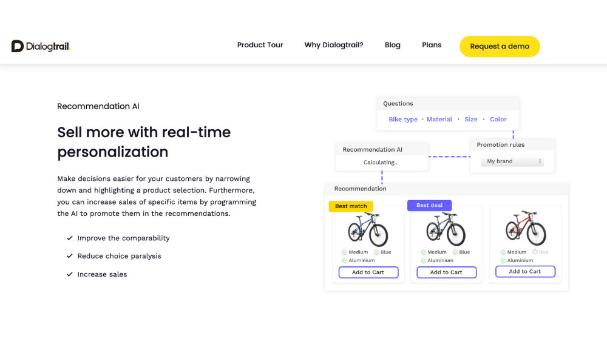607x364 pixels.
Task: Enable the unchecked Red option on red bike
Action: (x=535, y=252)
